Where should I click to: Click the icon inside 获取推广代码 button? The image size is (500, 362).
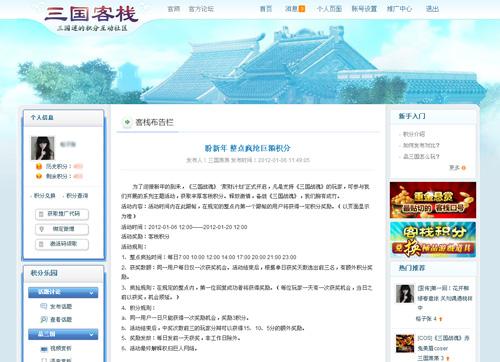[x=41, y=214]
